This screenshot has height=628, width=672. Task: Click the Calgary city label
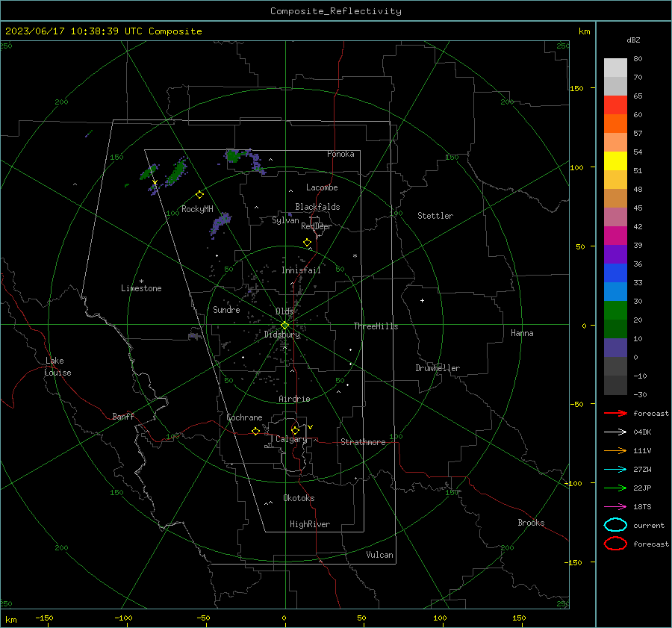click(291, 439)
